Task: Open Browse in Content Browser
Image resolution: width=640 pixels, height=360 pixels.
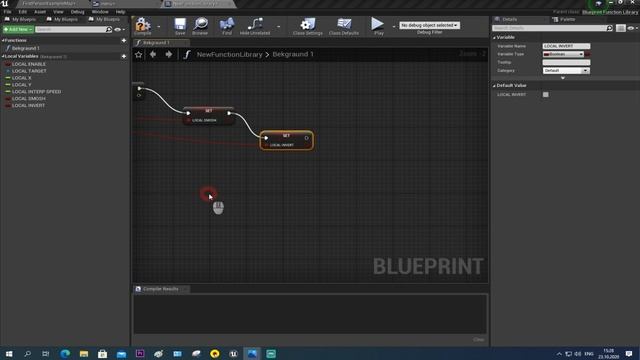Action: [x=200, y=26]
